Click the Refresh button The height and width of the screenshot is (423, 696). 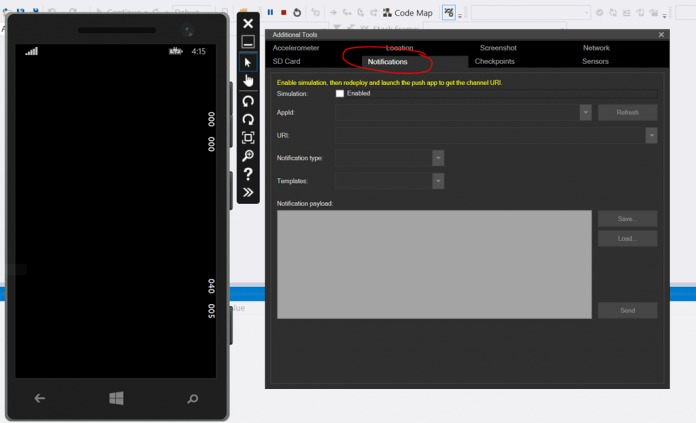point(627,113)
